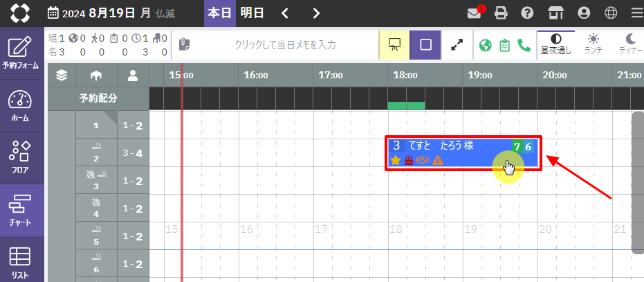Select smoking table 2 row
This screenshot has width=644, height=282.
pyautogui.click(x=96, y=152)
